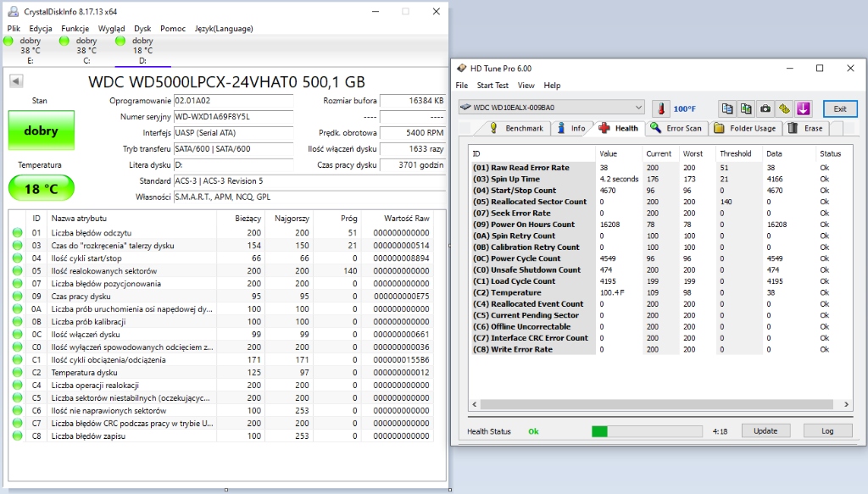Open HD Tune options via yellow tool icon
This screenshot has width=868, height=494.
click(785, 108)
